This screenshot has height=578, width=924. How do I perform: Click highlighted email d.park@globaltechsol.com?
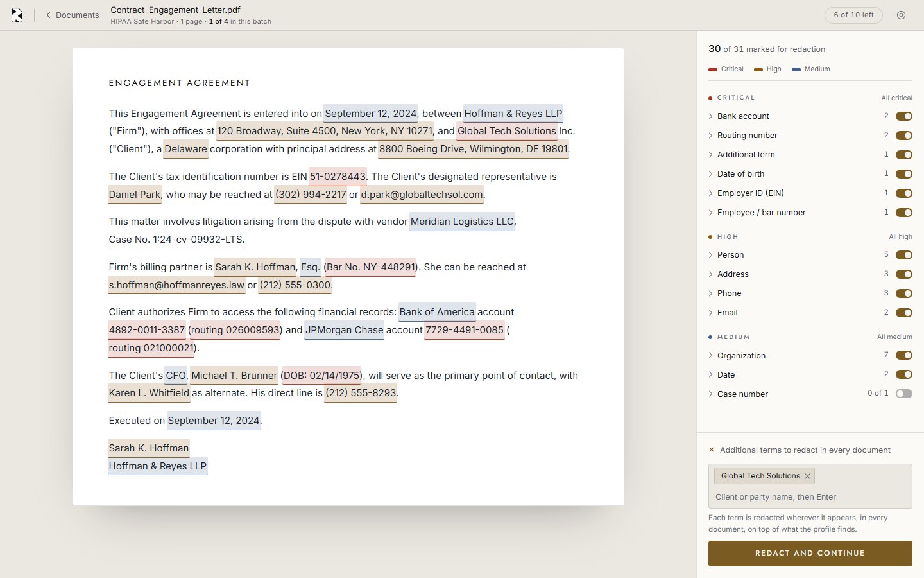422,195
